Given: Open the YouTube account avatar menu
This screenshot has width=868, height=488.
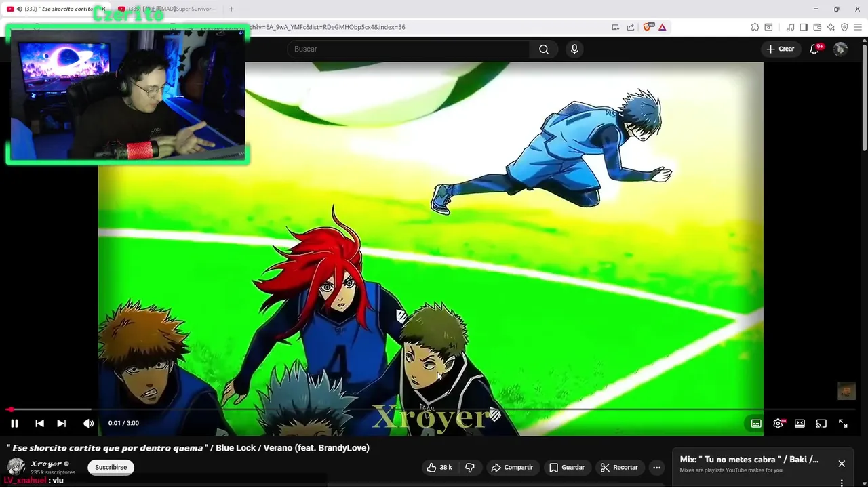Looking at the screenshot, I should (x=840, y=49).
